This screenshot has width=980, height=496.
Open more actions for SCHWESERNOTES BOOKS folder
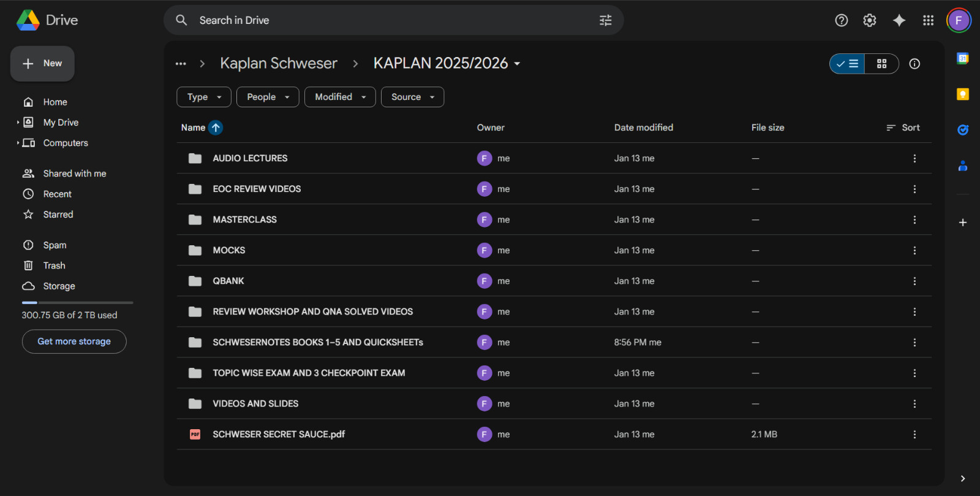point(914,342)
